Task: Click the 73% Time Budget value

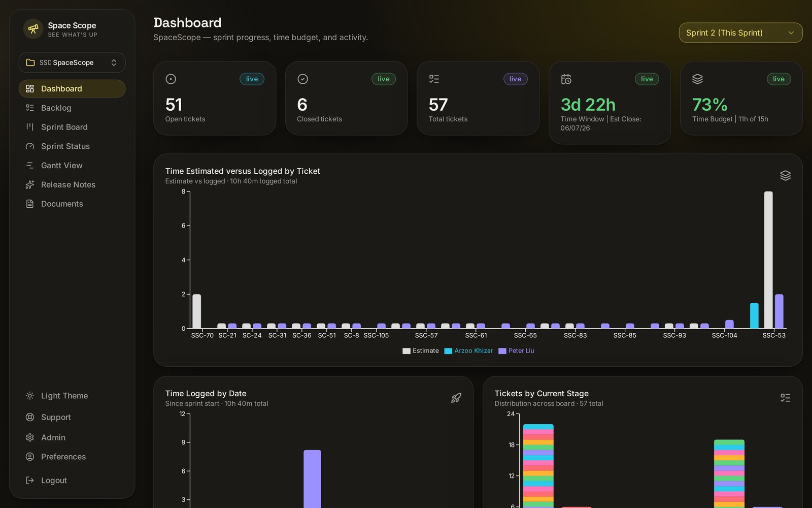Action: click(x=709, y=105)
